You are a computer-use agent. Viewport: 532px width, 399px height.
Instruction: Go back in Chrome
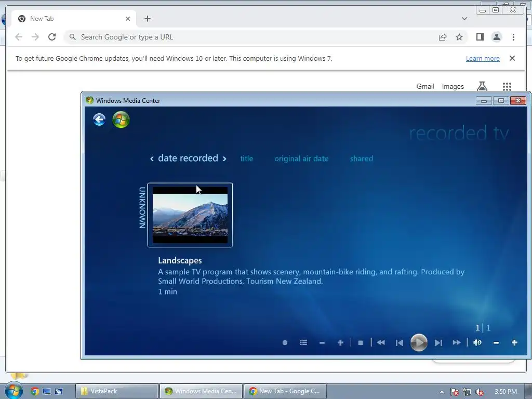coord(19,37)
